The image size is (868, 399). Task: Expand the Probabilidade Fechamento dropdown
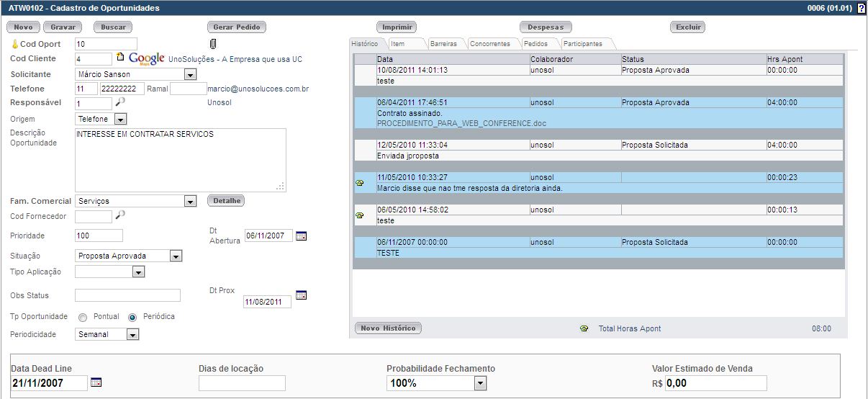[x=480, y=383]
